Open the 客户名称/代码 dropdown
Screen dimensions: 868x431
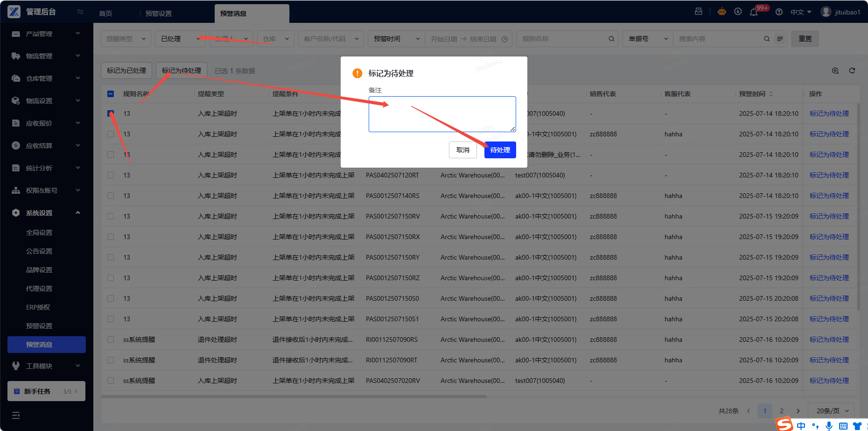(331, 39)
